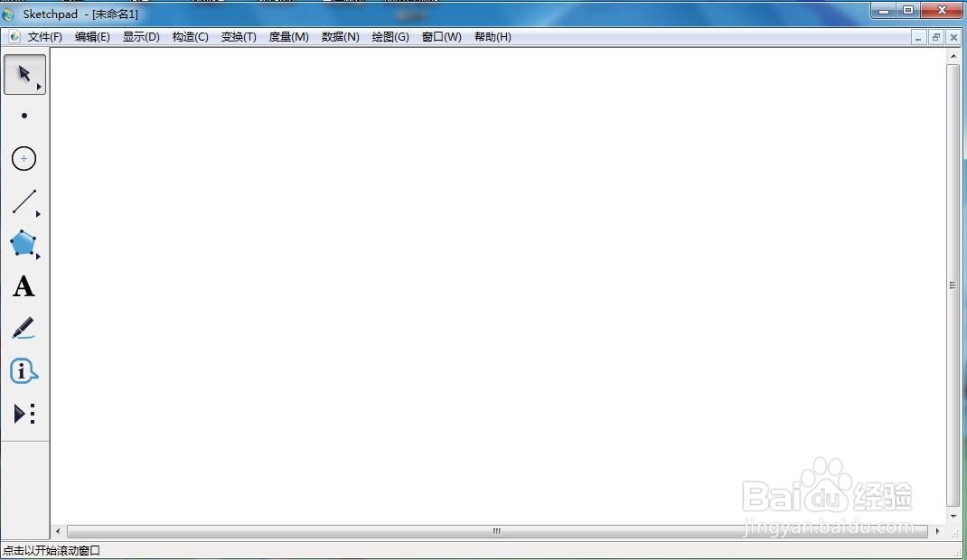Click the Sketchpad title bar app icon
Image resolution: width=967 pixels, height=560 pixels.
[x=9, y=14]
